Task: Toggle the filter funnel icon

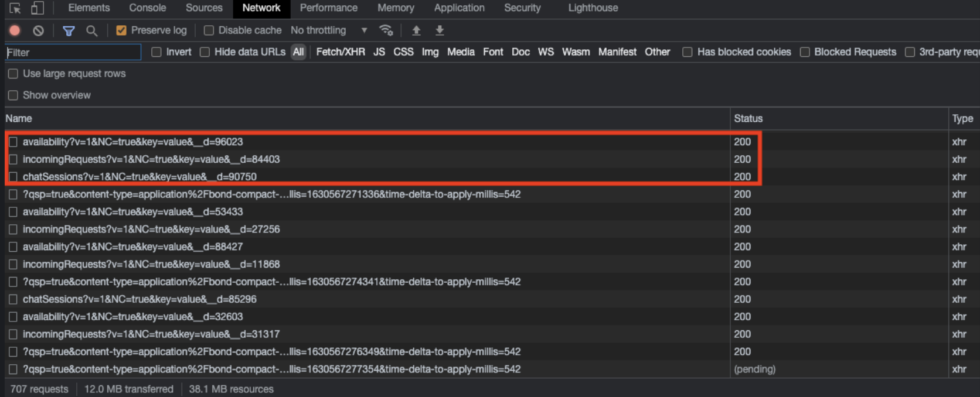Action: 69,30
